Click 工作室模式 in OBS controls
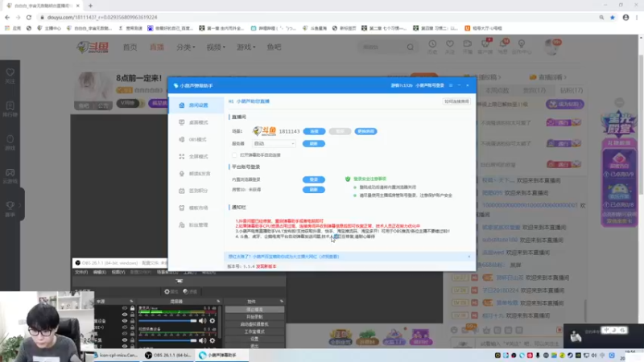This screenshot has width=644, height=362. (x=254, y=331)
